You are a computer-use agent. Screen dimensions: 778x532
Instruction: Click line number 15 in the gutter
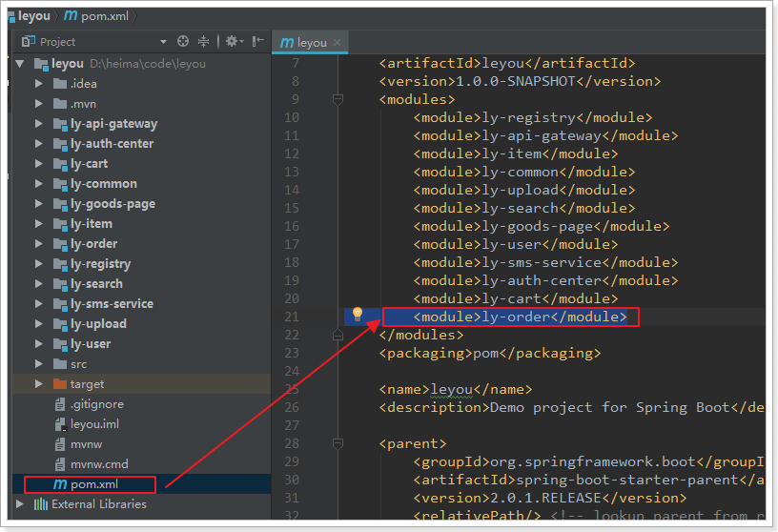292,208
